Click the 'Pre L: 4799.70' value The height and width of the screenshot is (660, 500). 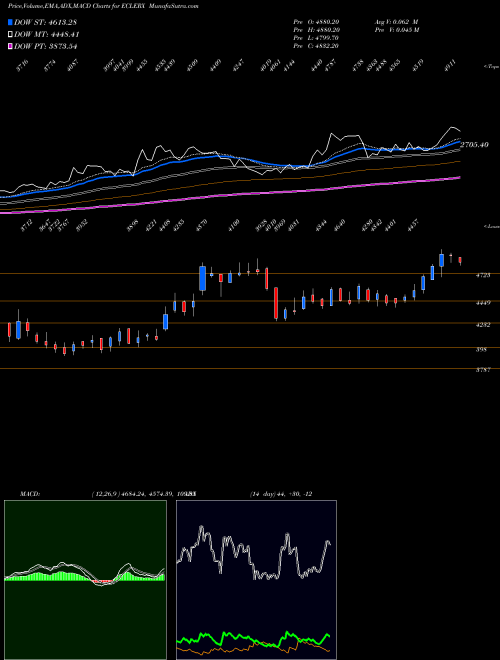point(316,38)
